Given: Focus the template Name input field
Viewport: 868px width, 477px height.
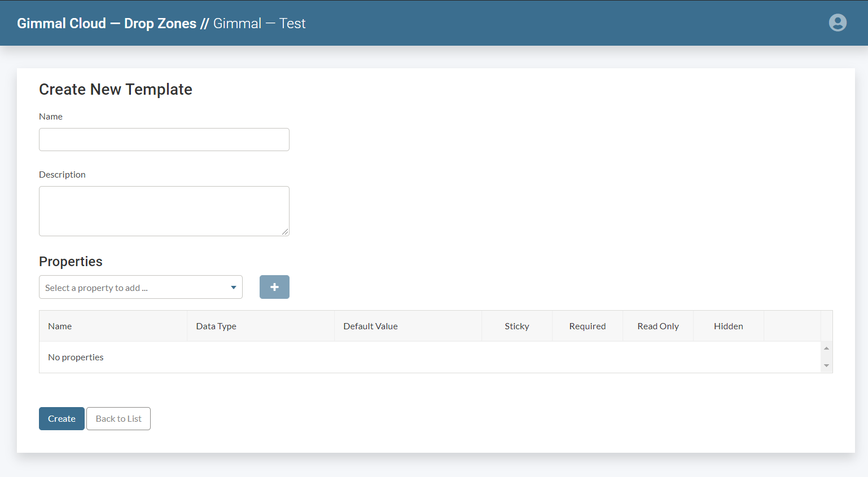Looking at the screenshot, I should (164, 140).
